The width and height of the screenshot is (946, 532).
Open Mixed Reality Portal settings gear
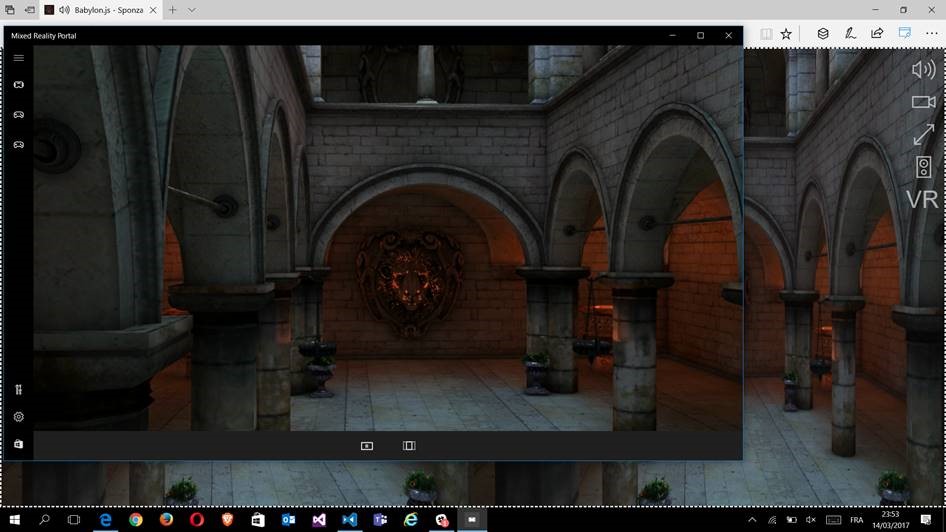coord(19,417)
